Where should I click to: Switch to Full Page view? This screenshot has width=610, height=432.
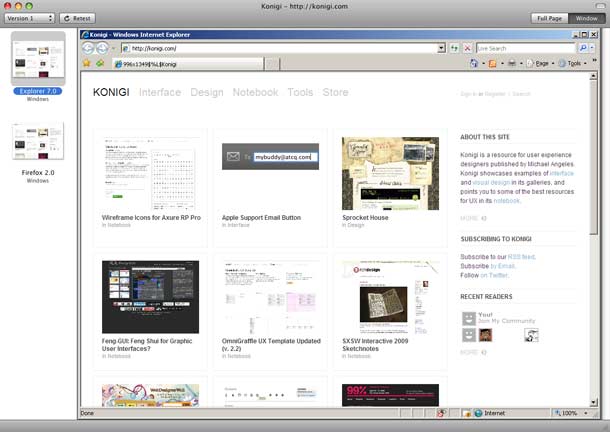click(549, 18)
